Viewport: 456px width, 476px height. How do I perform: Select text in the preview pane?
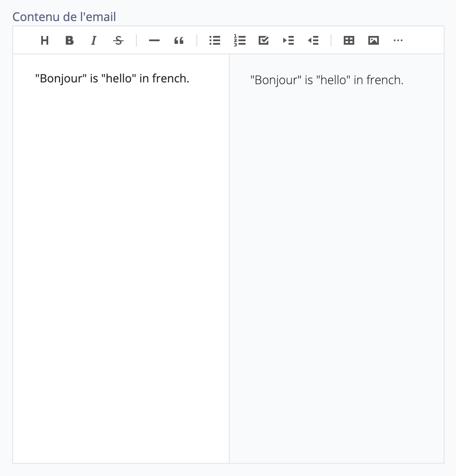[x=327, y=80]
